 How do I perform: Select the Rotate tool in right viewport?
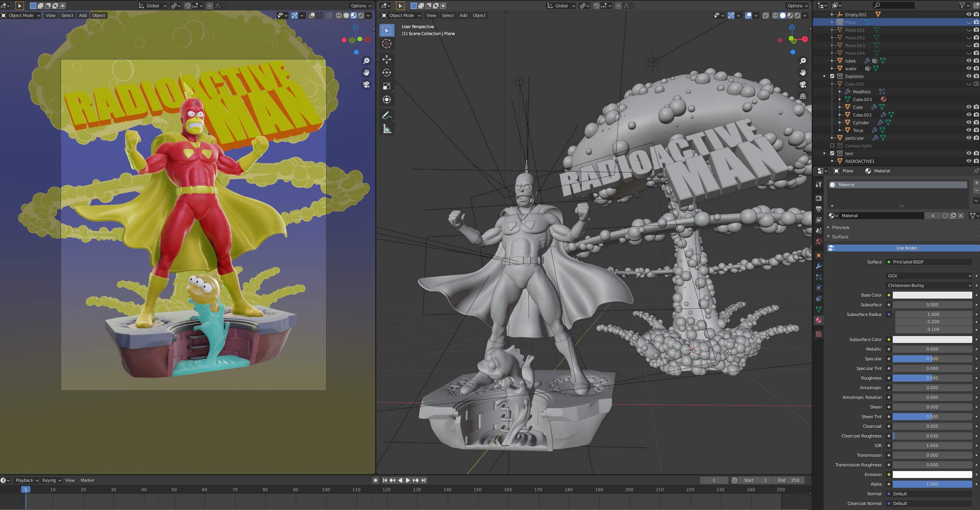click(x=387, y=73)
